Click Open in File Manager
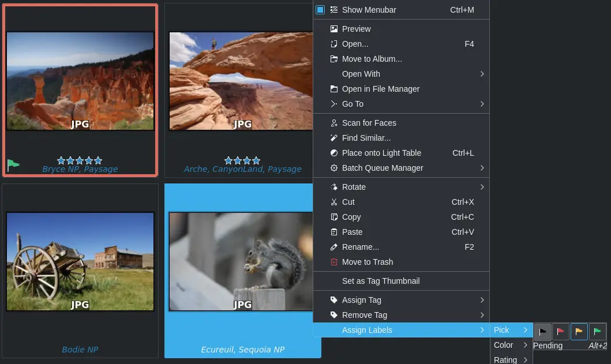Viewport: 611px width, 364px height. [x=380, y=89]
